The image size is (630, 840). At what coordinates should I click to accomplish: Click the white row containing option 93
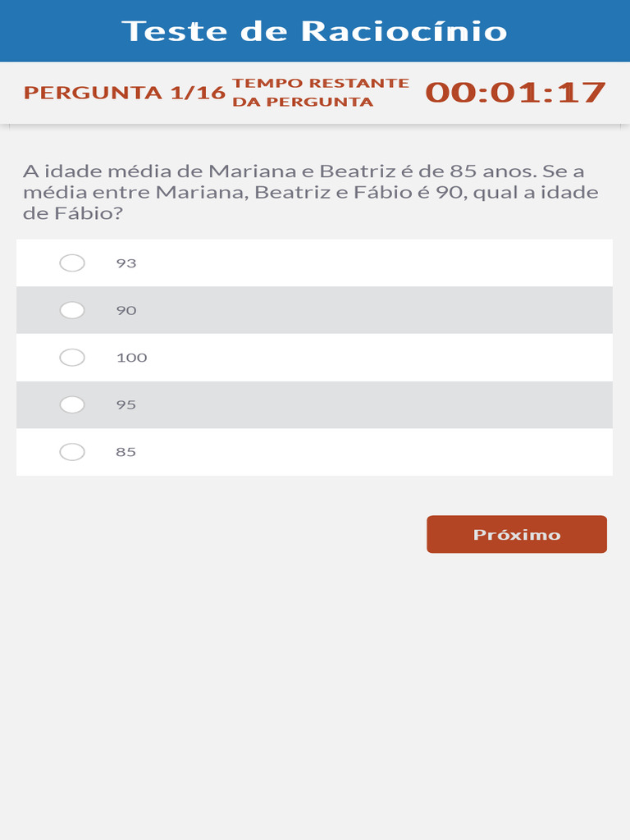pos(369,263)
